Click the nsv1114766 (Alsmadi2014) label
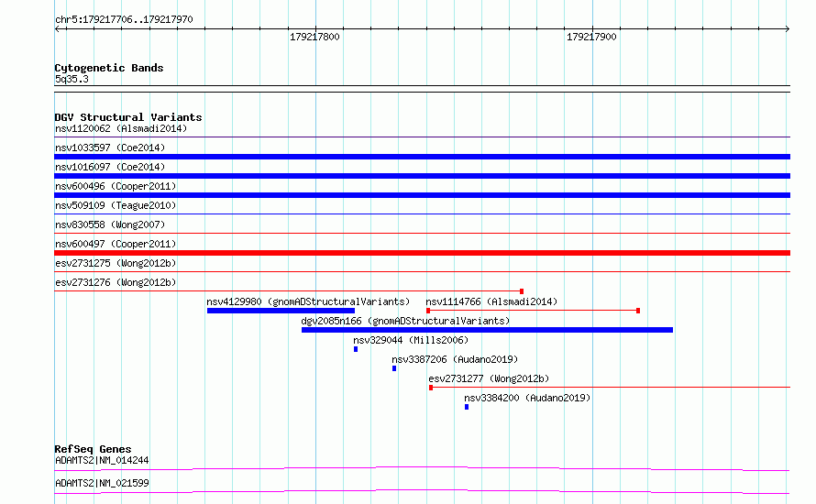The height and width of the screenshot is (504, 816). pos(491,301)
